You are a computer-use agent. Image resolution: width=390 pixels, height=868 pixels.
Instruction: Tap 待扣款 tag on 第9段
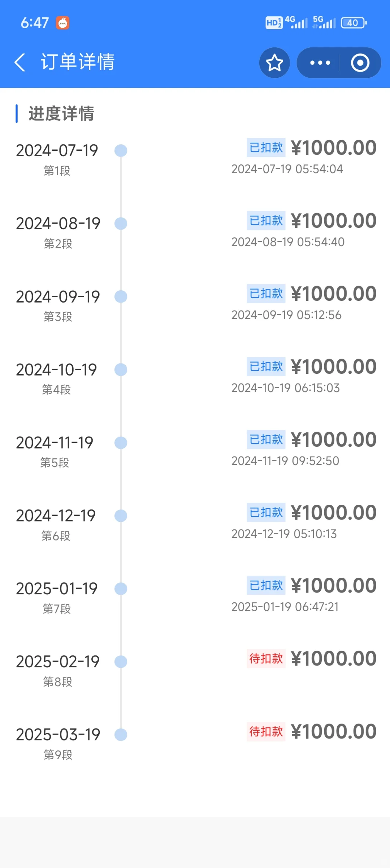point(266,732)
